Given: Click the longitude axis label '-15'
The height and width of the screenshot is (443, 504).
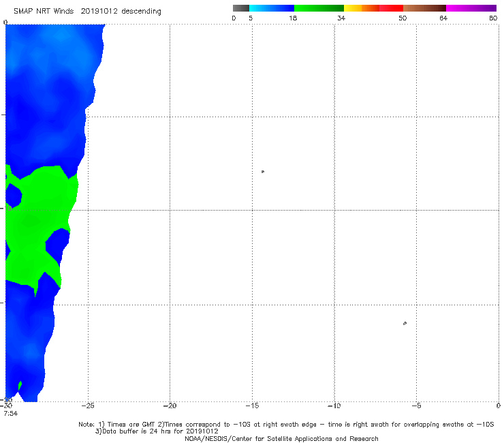Looking at the screenshot, I should pos(252,406).
